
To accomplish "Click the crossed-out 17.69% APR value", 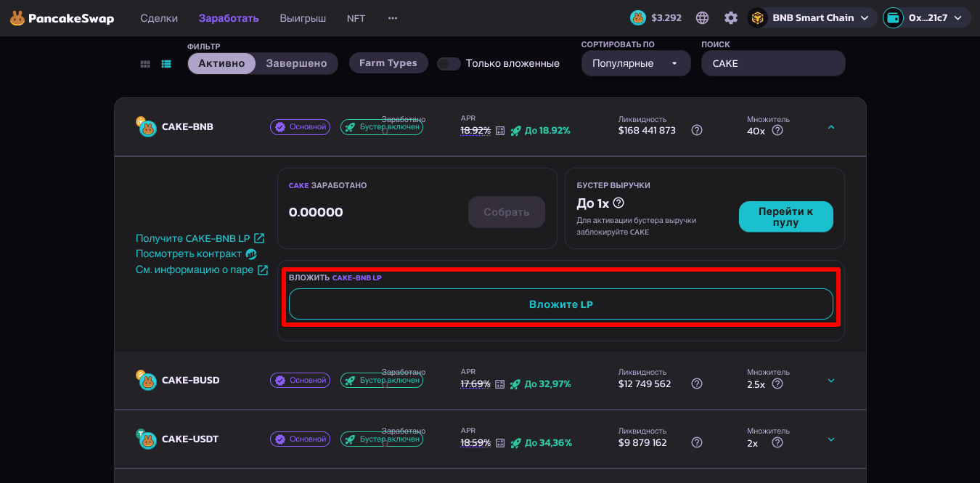I will tap(475, 384).
